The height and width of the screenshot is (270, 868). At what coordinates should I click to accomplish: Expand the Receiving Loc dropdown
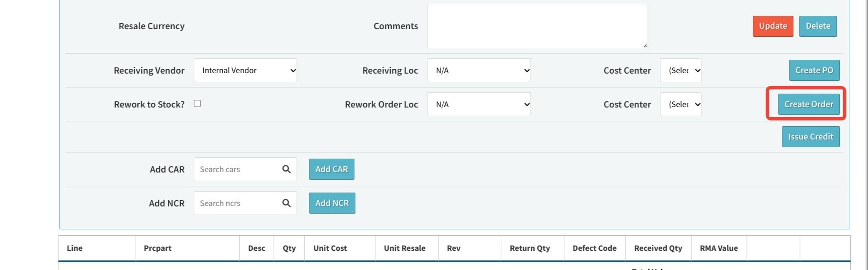(479, 70)
